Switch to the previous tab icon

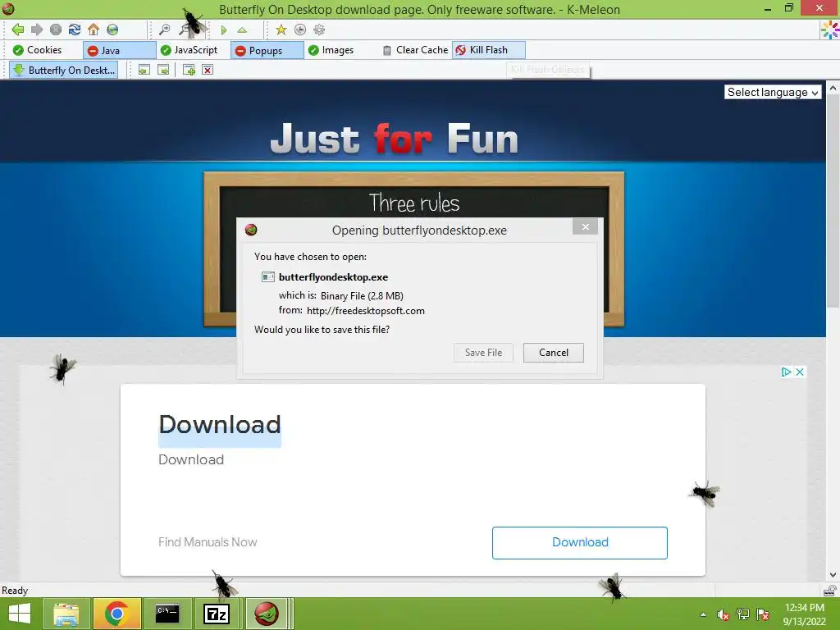pyautogui.click(x=144, y=70)
